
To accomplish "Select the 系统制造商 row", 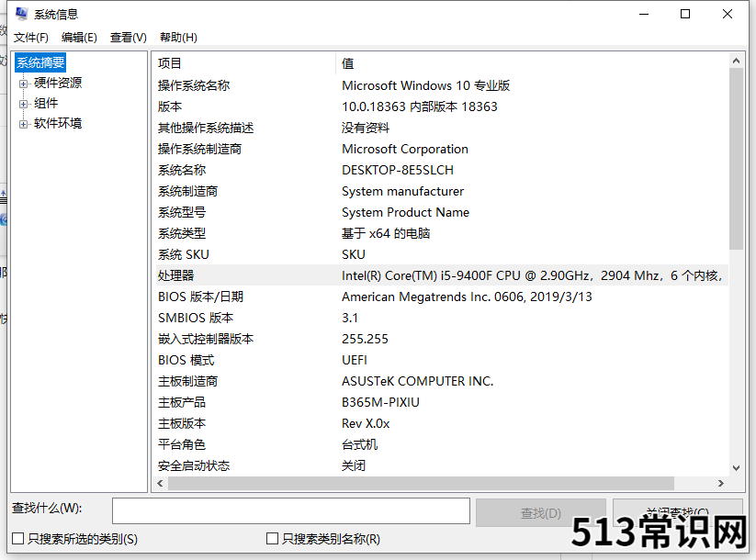I will pyautogui.click(x=442, y=192).
